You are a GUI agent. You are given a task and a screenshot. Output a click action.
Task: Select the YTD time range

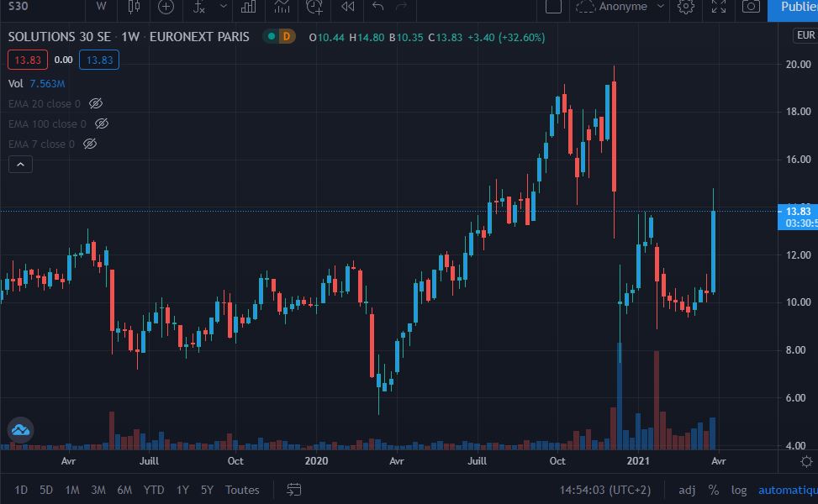click(x=154, y=490)
